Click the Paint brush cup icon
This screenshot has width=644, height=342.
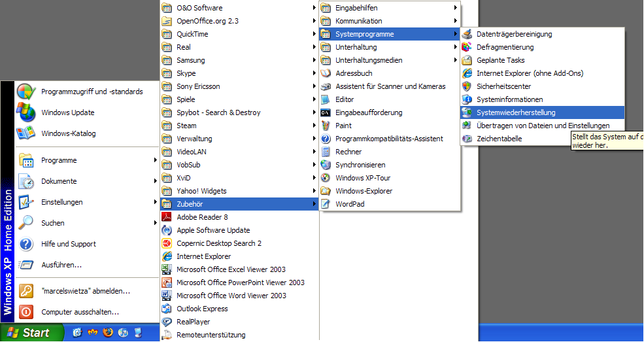(326, 126)
